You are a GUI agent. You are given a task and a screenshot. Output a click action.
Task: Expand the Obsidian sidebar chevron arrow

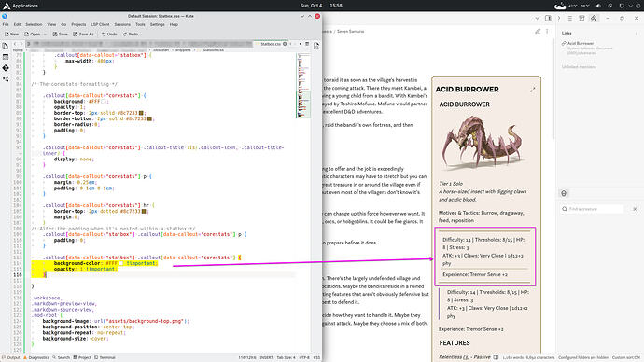[x=558, y=18]
